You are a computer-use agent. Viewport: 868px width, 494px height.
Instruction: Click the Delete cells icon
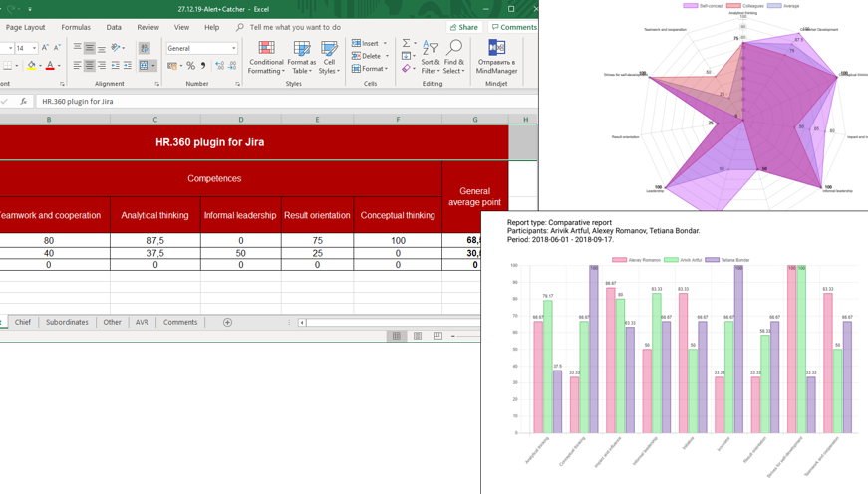[x=357, y=56]
